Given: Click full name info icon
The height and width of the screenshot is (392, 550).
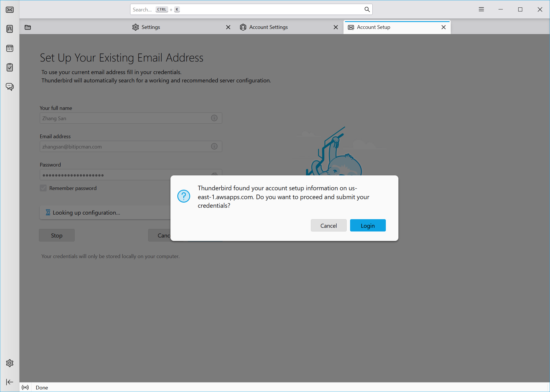Looking at the screenshot, I should [214, 118].
